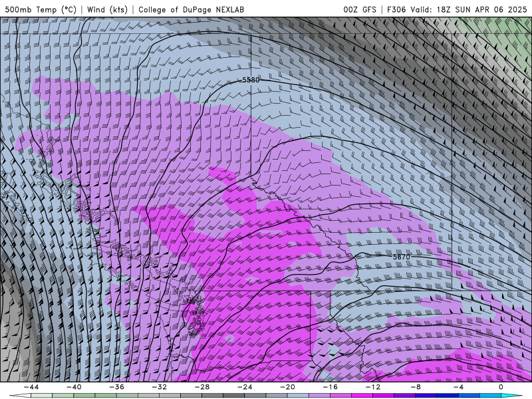Click the 0 color scale label
The height and width of the screenshot is (399, 532).
(501, 387)
